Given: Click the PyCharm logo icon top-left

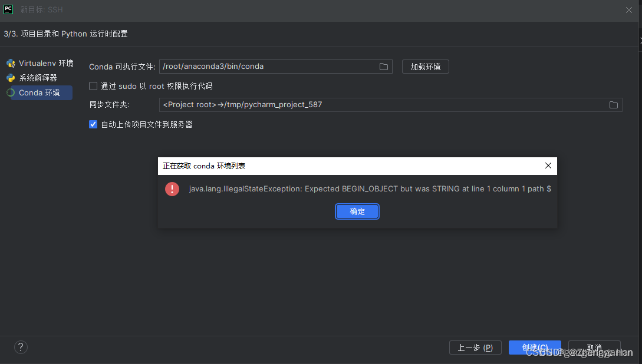Looking at the screenshot, I should (8, 9).
